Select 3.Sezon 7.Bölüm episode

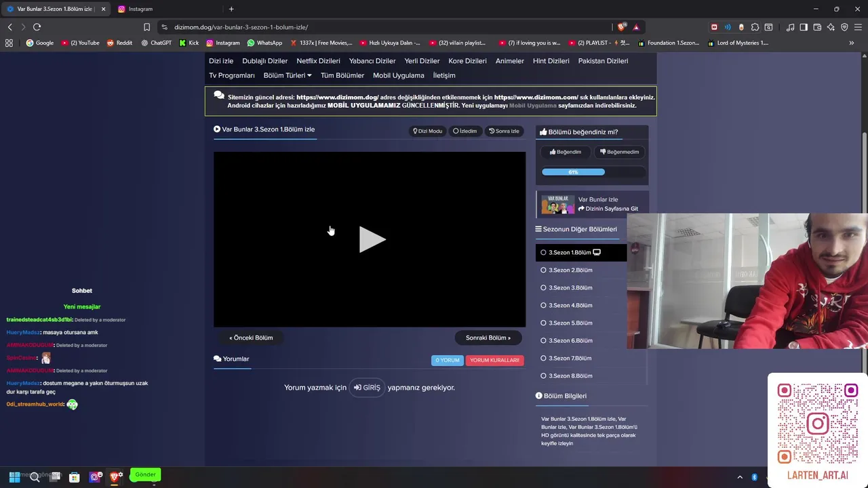591,358
